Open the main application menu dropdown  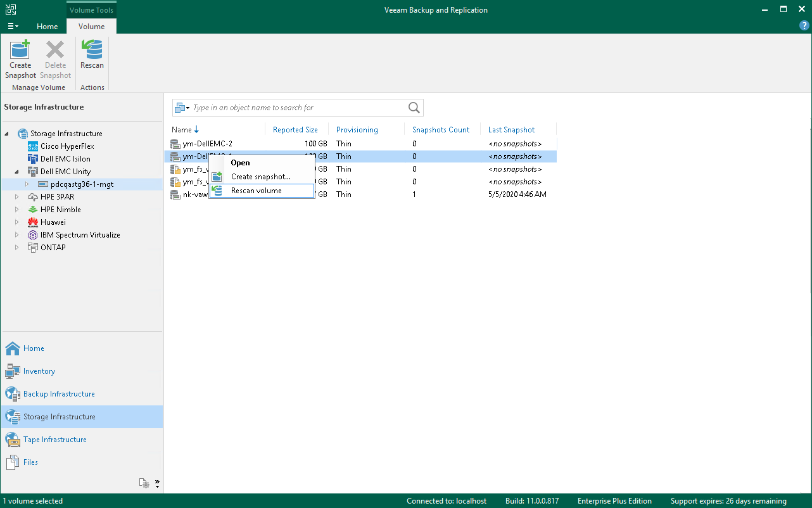tap(13, 27)
